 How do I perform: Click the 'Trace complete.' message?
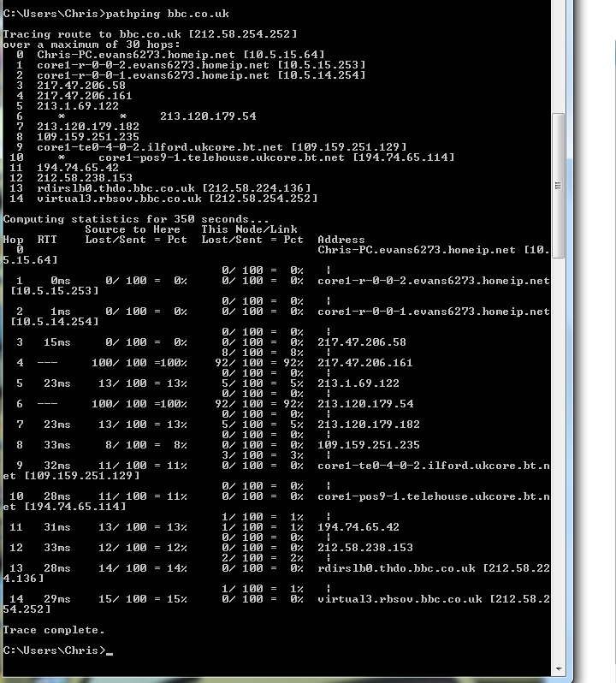tap(54, 630)
